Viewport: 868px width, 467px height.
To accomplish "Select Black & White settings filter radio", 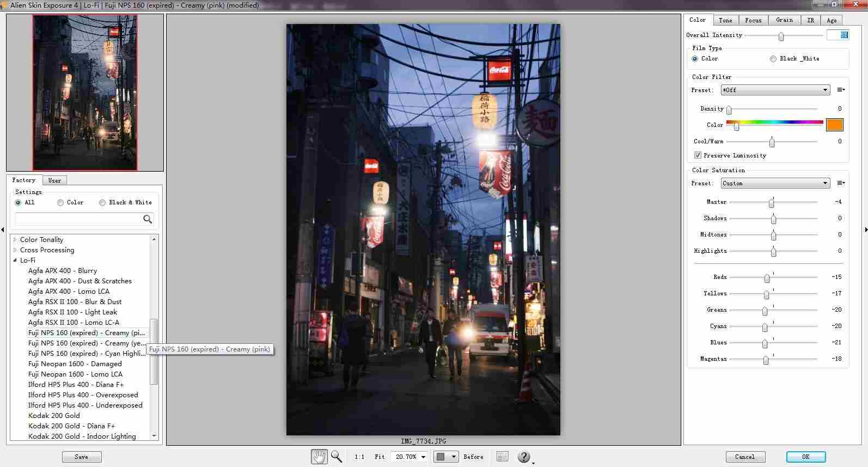I will [x=102, y=203].
